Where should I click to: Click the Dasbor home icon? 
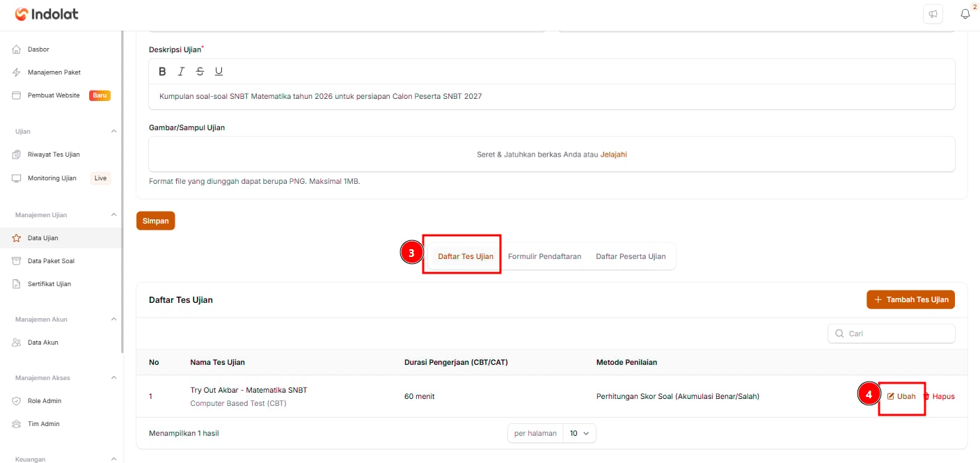point(17,49)
